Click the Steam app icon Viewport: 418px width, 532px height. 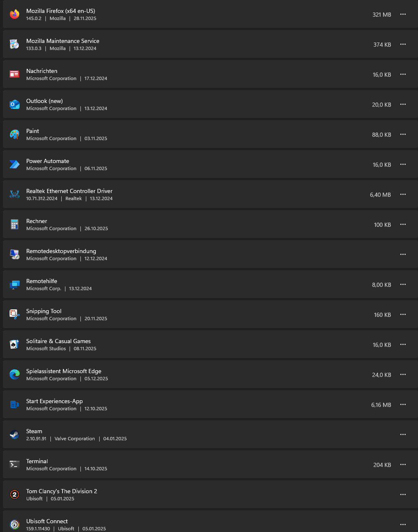[15, 434]
